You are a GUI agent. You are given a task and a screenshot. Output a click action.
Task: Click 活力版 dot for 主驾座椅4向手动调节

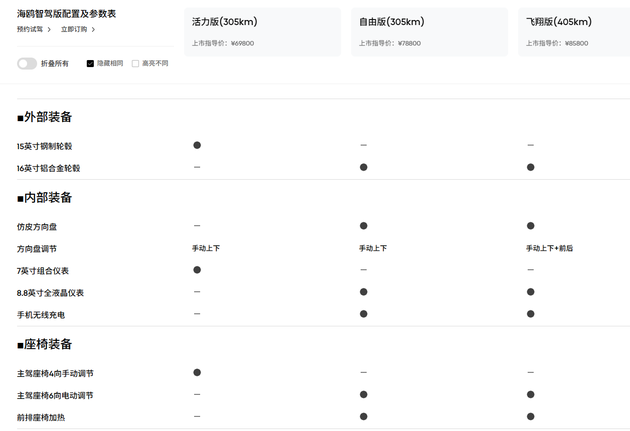197,372
